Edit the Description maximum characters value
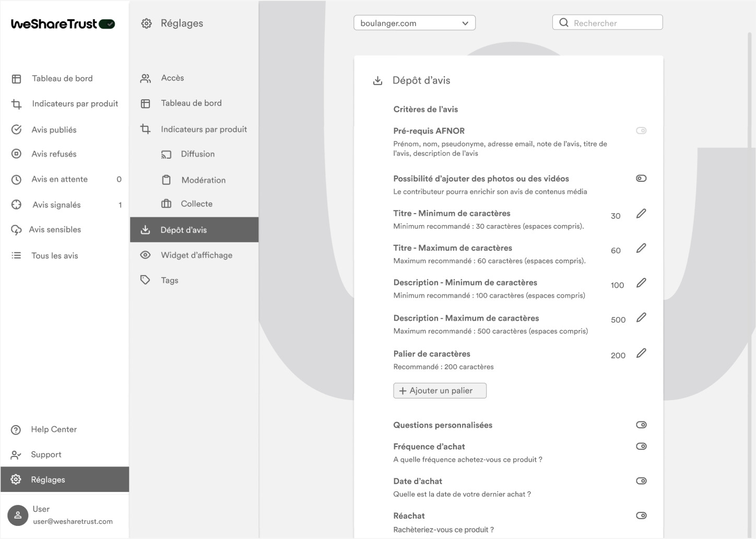Screen dimensions: 756x539 [x=641, y=318]
